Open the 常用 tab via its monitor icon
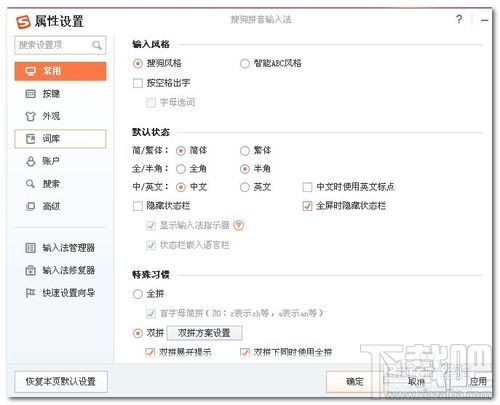 click(30, 71)
